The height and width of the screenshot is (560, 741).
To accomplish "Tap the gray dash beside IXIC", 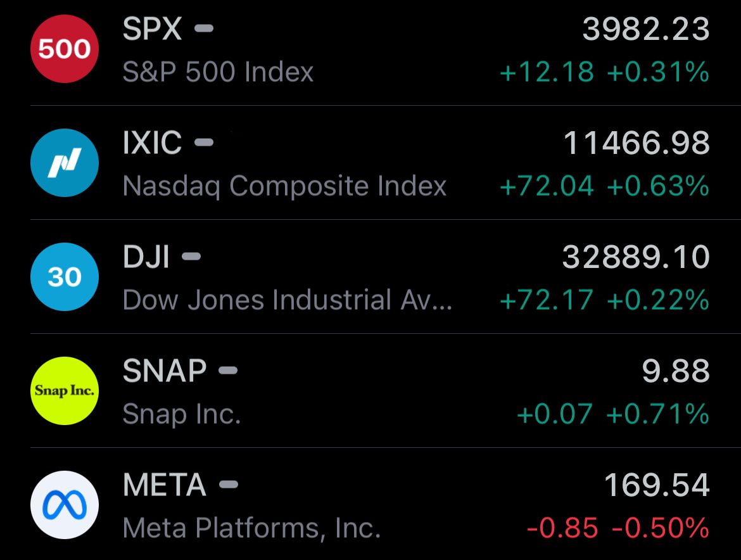I will point(204,143).
